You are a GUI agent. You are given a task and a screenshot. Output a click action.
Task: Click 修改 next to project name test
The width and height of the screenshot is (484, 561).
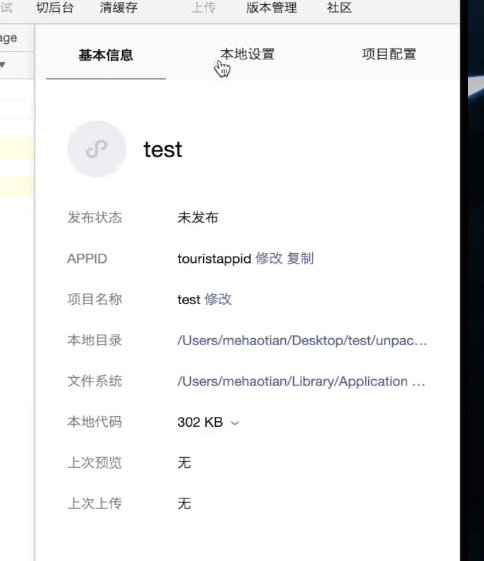(x=218, y=299)
